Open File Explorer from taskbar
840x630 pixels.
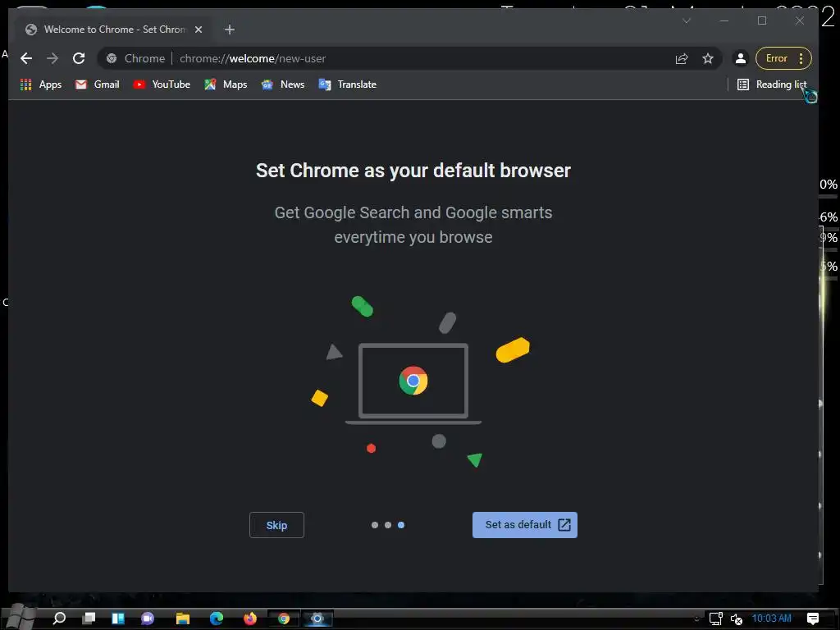(x=183, y=619)
